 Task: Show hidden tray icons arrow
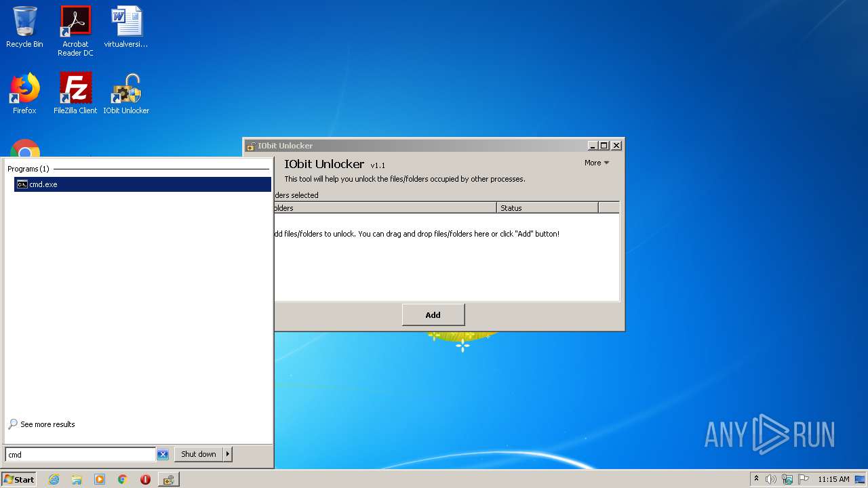coord(756,479)
